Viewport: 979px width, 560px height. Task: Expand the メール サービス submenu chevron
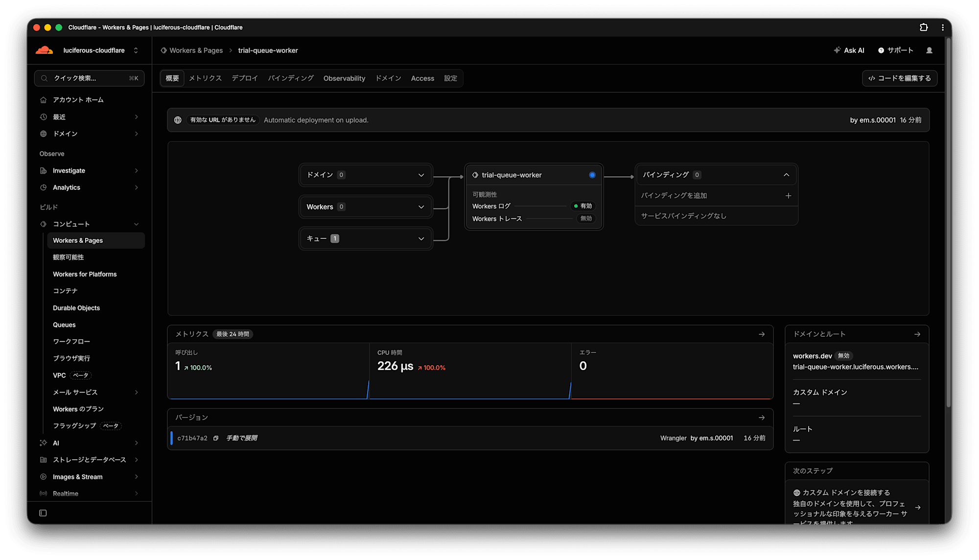pos(137,392)
